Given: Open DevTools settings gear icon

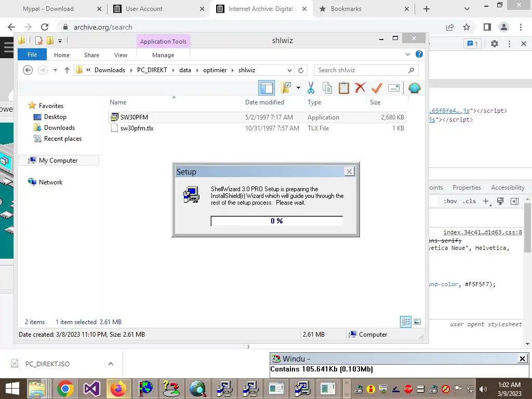Looking at the screenshot, I should [x=495, y=44].
